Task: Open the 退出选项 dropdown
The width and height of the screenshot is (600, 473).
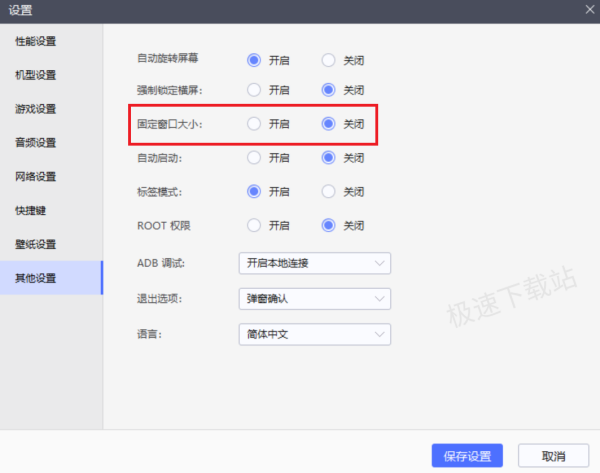Action: (x=315, y=299)
